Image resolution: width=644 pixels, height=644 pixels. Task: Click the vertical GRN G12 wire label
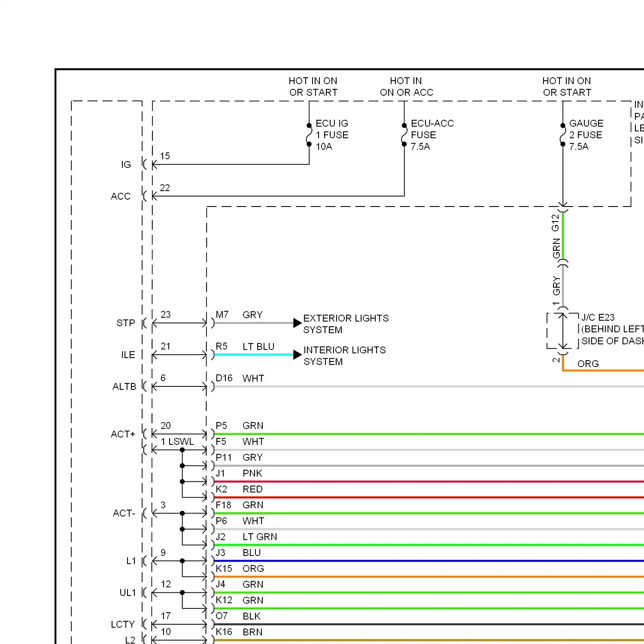556,236
